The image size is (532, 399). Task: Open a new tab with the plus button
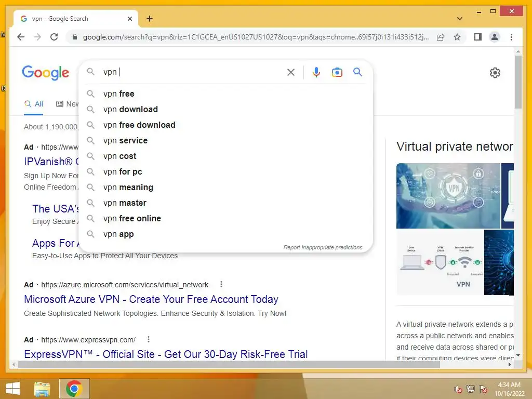pos(150,19)
